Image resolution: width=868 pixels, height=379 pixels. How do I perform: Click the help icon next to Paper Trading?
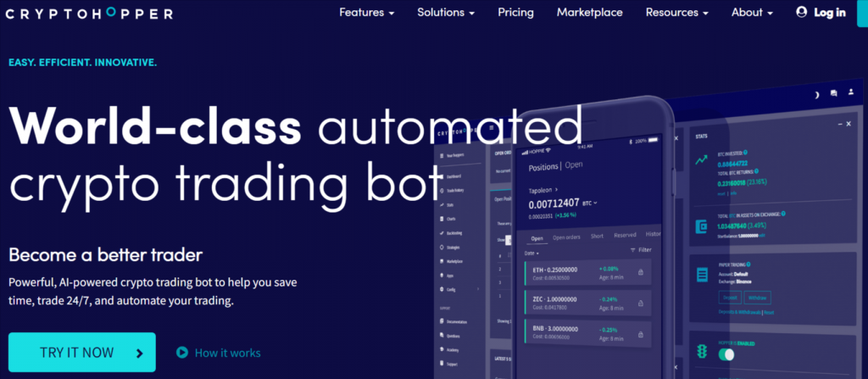(749, 265)
